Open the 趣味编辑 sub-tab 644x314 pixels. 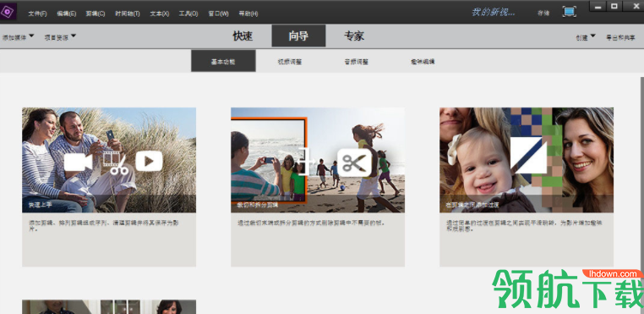pyautogui.click(x=423, y=62)
